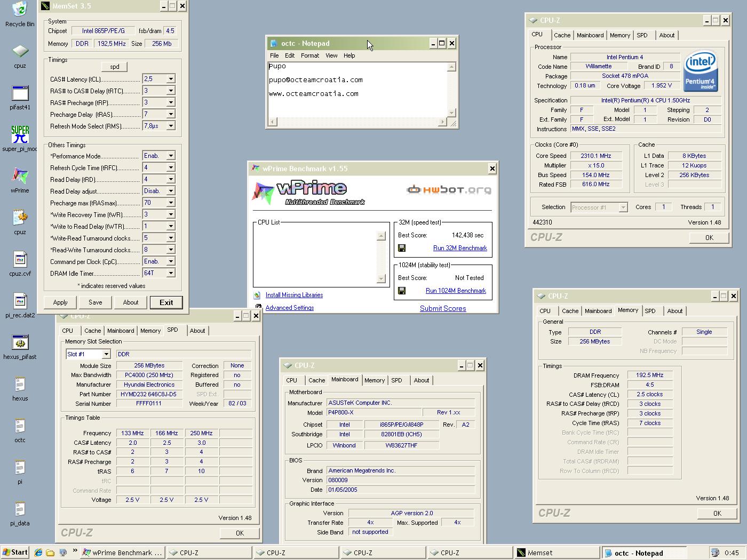Open the Recycle Bin desktop icon
Viewport: 747px width, 560px height.
tap(20, 10)
